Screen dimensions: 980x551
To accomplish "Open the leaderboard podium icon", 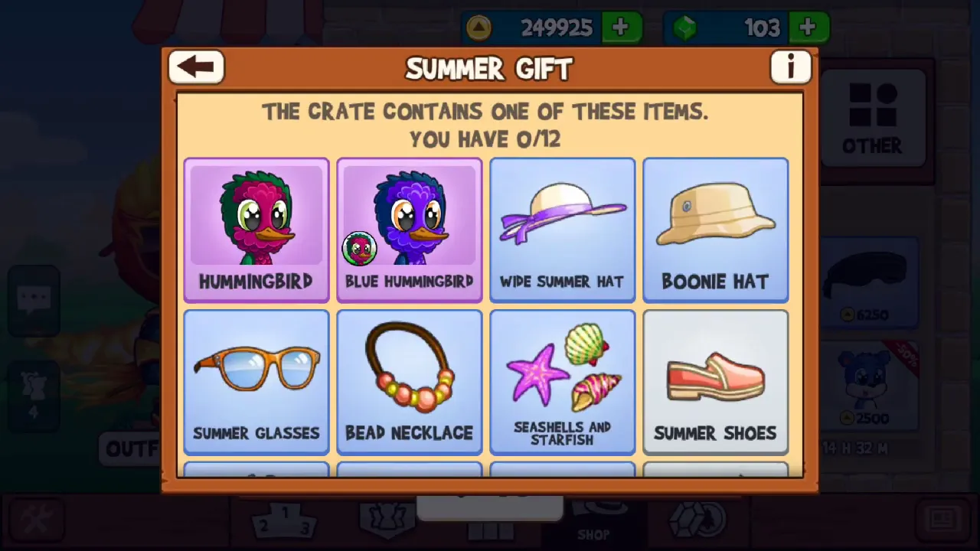I will tap(284, 522).
